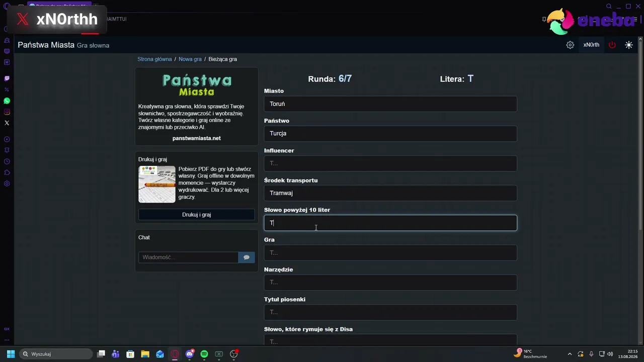
Task: Go to Strona główna breadcrumb
Action: click(x=154, y=59)
